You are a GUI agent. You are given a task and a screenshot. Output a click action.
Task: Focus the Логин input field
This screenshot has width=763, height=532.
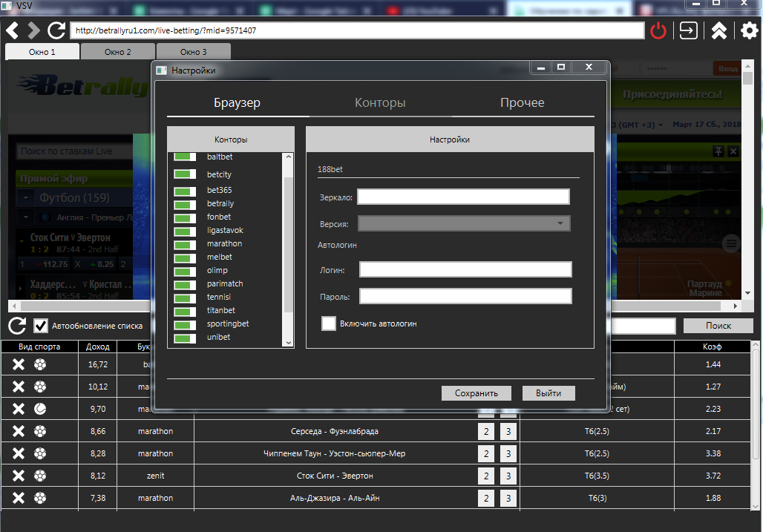465,269
